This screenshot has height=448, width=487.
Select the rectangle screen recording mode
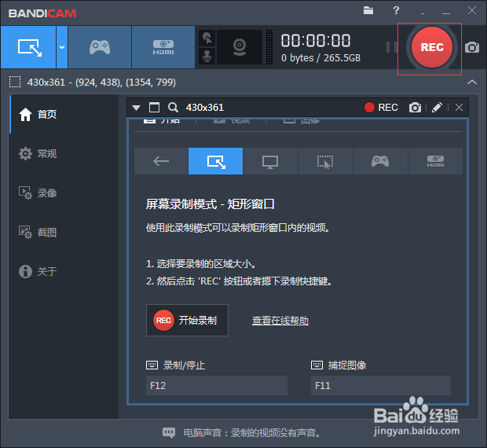(28, 47)
